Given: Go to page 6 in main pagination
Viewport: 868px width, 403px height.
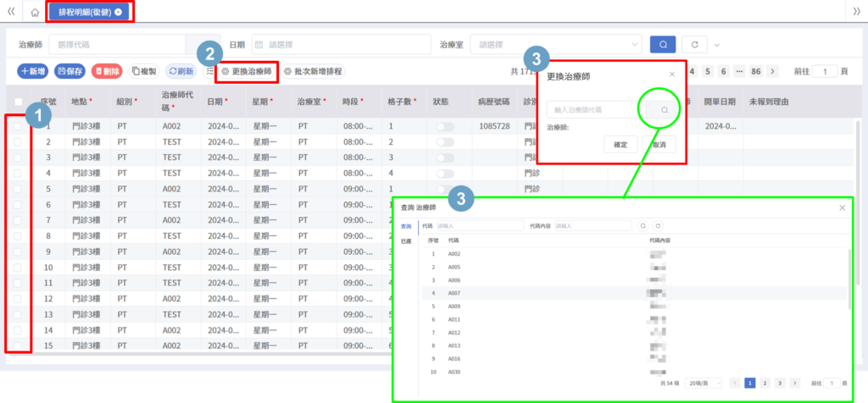Looking at the screenshot, I should 724,71.
